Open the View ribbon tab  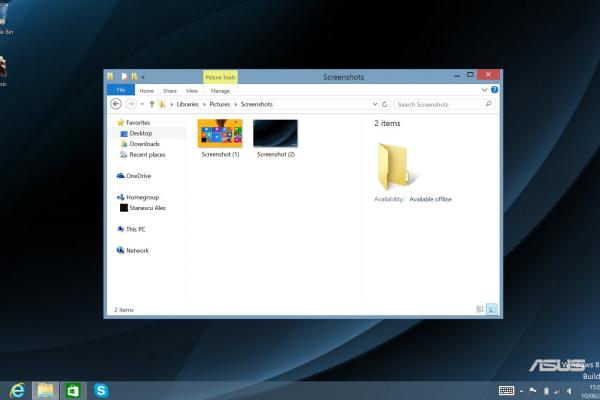tap(192, 91)
